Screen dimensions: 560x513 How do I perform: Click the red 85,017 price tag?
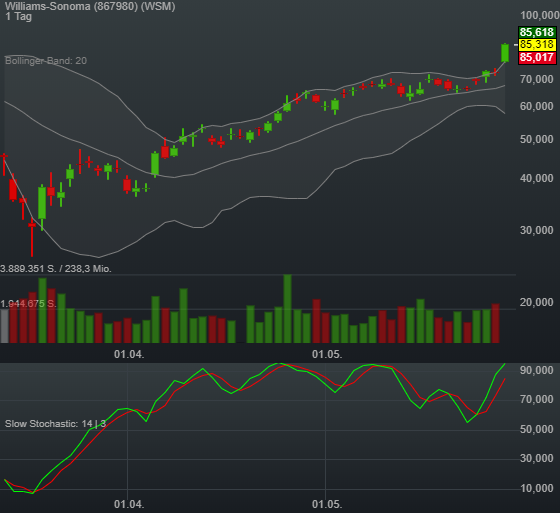pos(537,57)
